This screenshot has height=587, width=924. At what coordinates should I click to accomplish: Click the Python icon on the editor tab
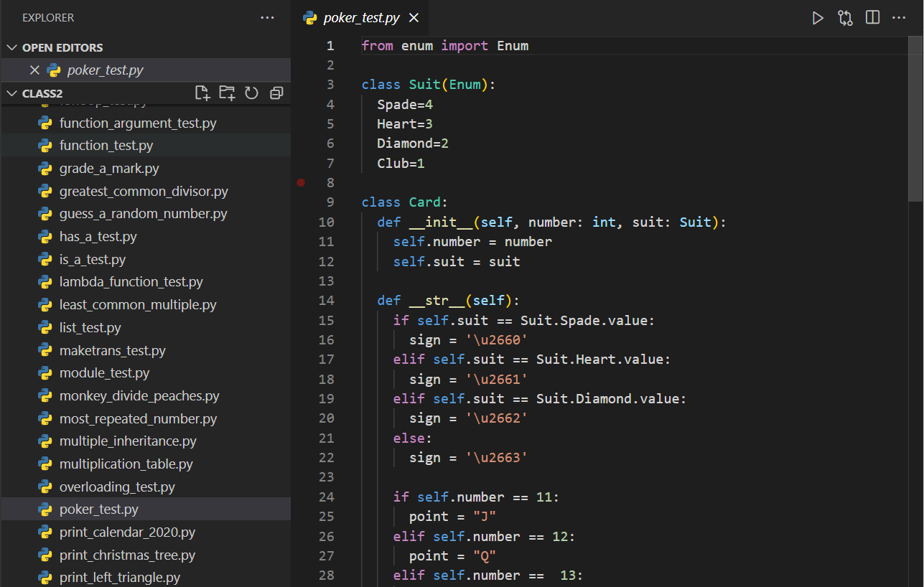click(310, 18)
